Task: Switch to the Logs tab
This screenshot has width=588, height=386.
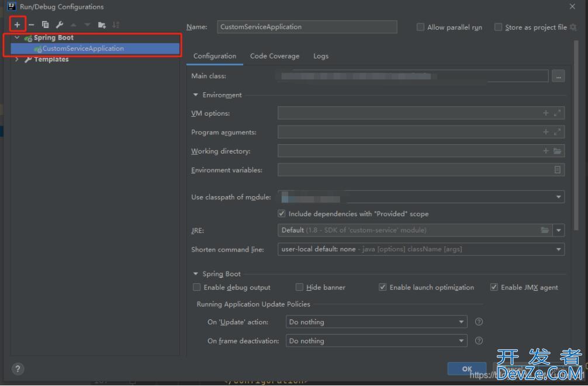Action: click(321, 56)
